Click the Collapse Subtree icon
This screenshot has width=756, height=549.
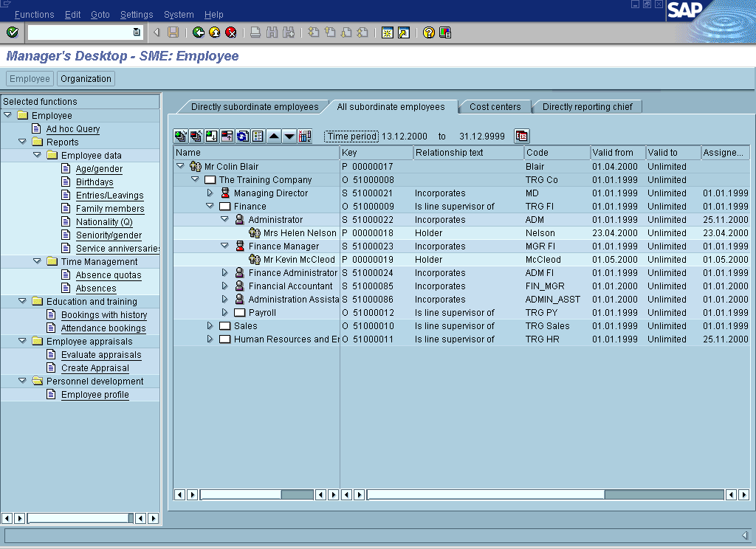227,137
